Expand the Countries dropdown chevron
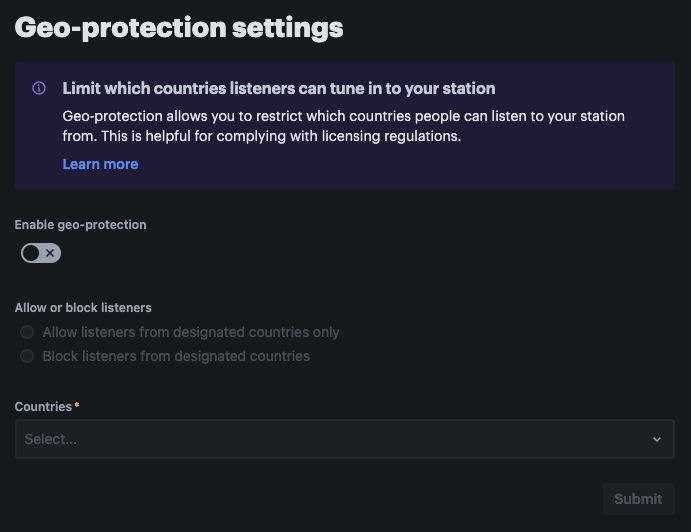Image resolution: width=691 pixels, height=532 pixels. click(657, 439)
